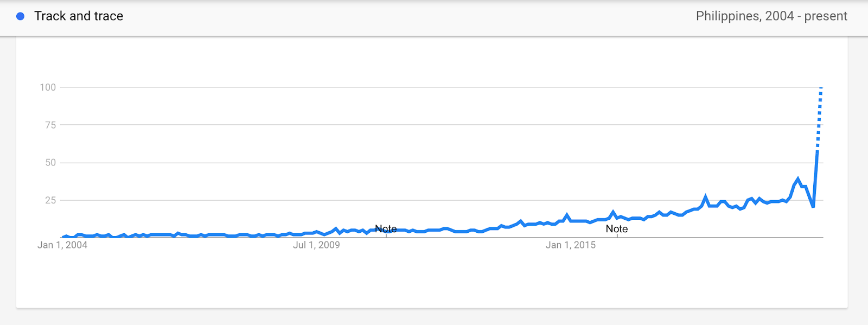Click where the solid line becomes dotted

coord(818,151)
